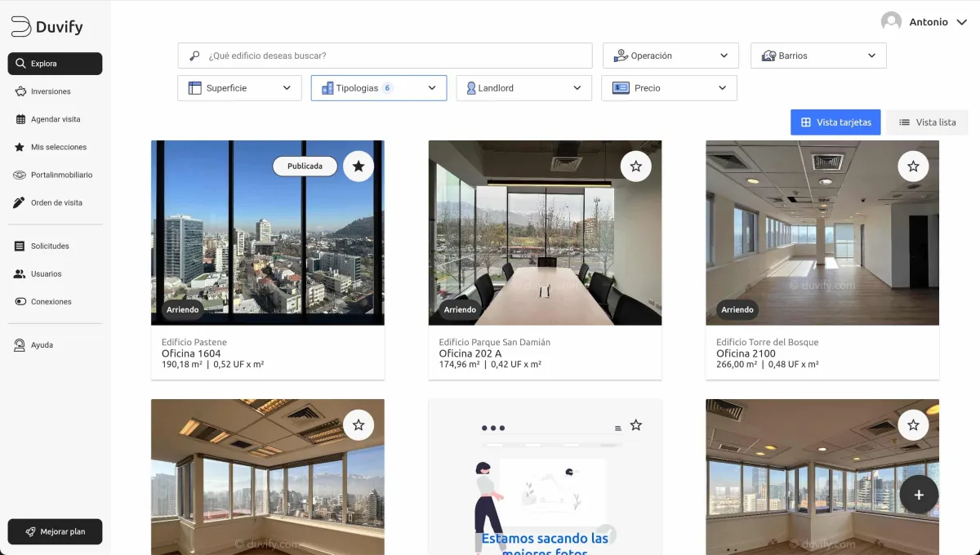Favorite Edificio Parque San Damián star

[x=636, y=166]
